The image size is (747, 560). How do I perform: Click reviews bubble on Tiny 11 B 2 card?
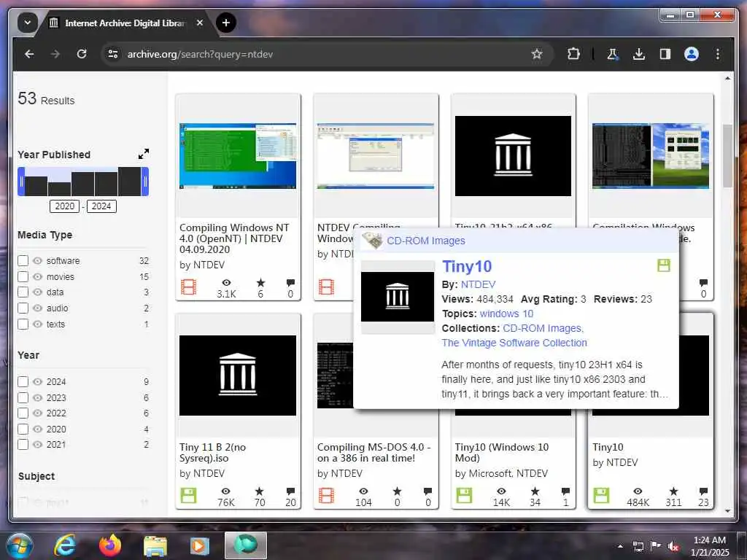point(290,491)
